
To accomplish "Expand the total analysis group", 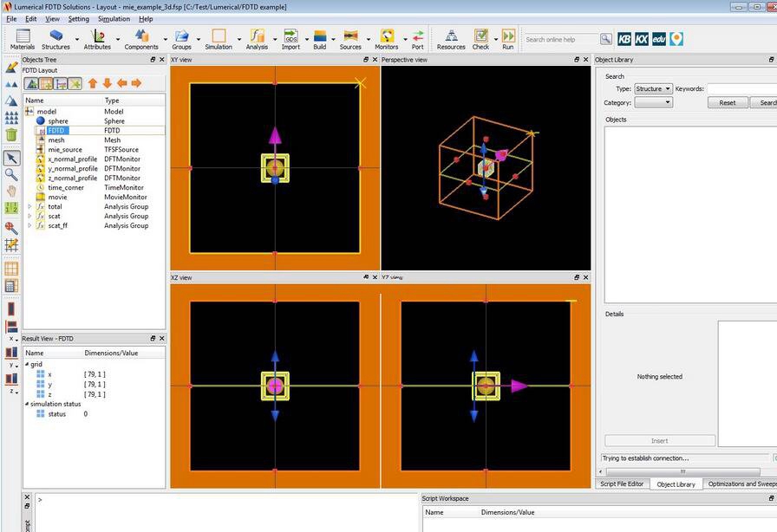I will click(29, 206).
